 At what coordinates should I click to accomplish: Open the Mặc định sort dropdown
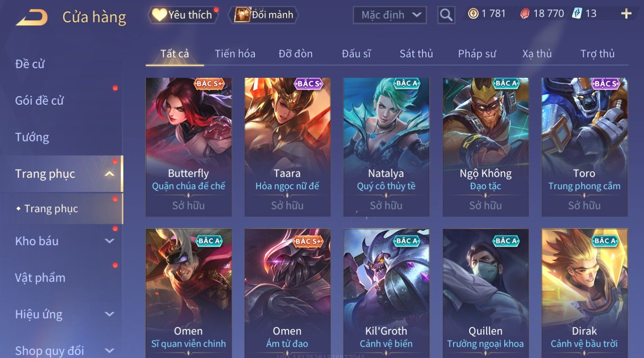[x=390, y=15]
